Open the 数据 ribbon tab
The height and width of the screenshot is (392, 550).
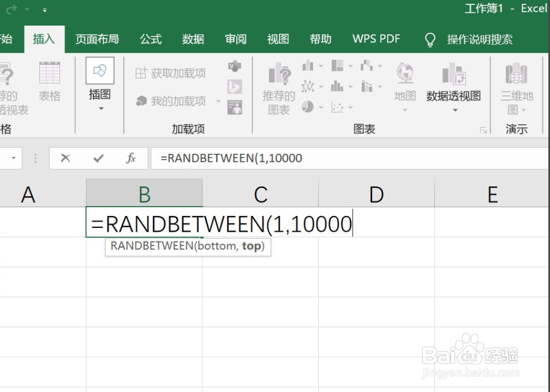pos(192,39)
